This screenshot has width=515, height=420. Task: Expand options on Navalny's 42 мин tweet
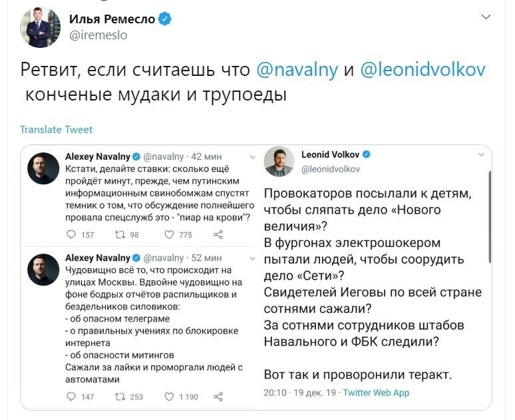[252, 157]
